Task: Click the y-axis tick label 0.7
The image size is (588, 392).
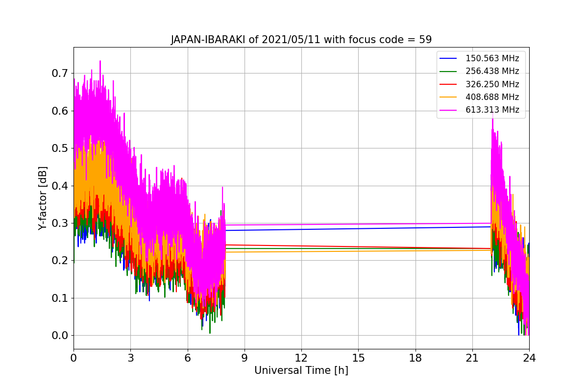Action: tap(60, 73)
